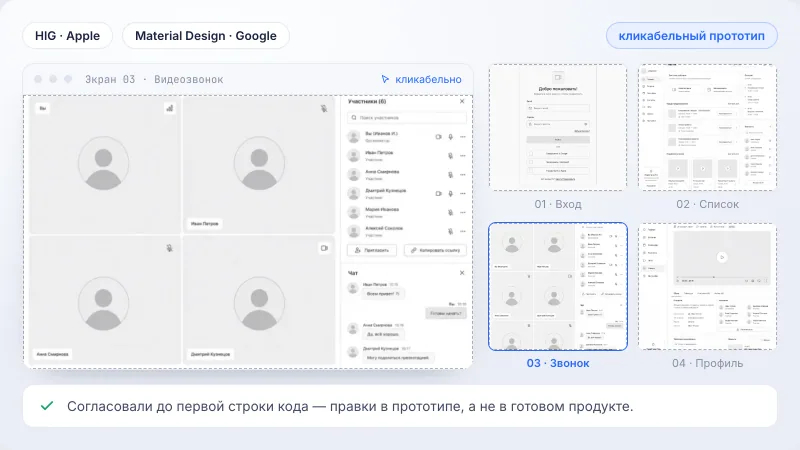Click signal strength icon on the Вы video tile
This screenshot has height=450, width=800.
pyautogui.click(x=169, y=108)
